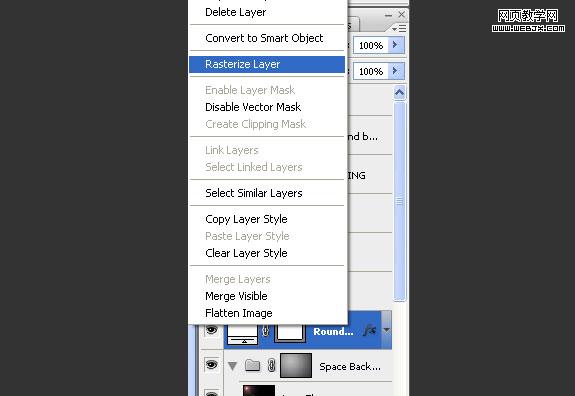The image size is (575, 396).
Task: Open the Opacity 100% slider arrow
Action: point(396,45)
